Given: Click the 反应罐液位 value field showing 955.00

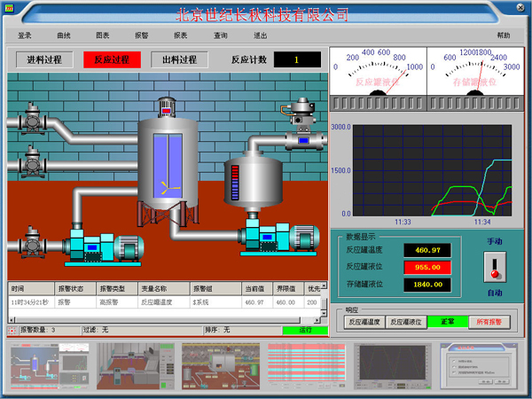Looking at the screenshot, I should [x=427, y=267].
